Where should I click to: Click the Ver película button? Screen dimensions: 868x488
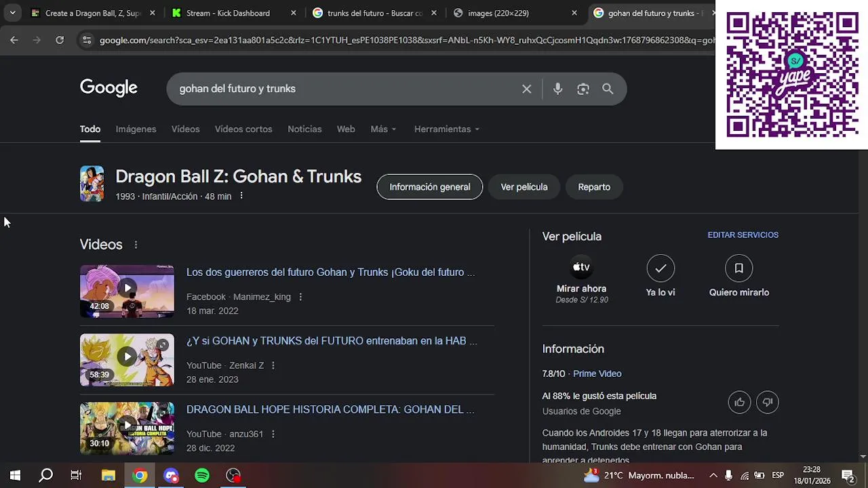524,187
